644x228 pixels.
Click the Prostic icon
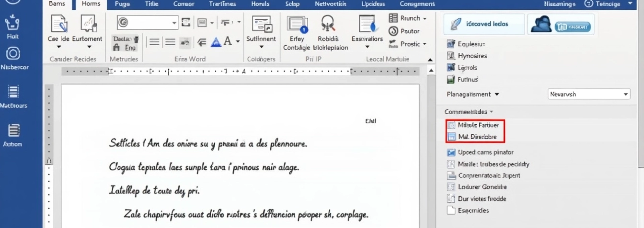point(393,44)
